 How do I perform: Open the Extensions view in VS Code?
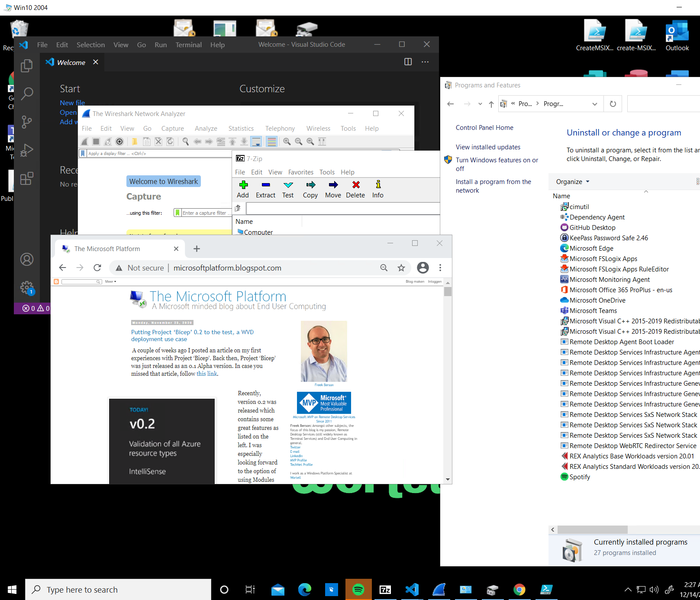click(x=27, y=178)
